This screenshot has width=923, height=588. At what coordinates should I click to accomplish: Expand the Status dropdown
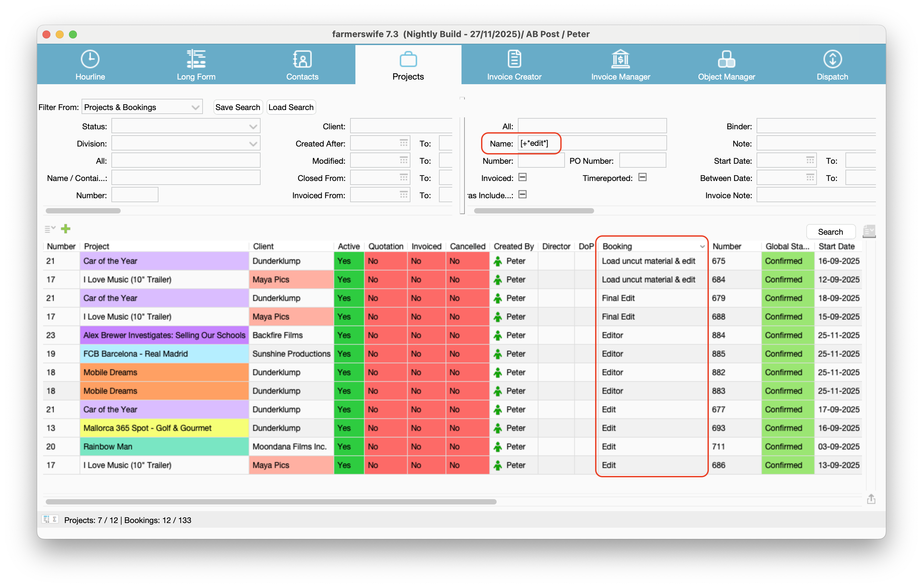pyautogui.click(x=186, y=126)
